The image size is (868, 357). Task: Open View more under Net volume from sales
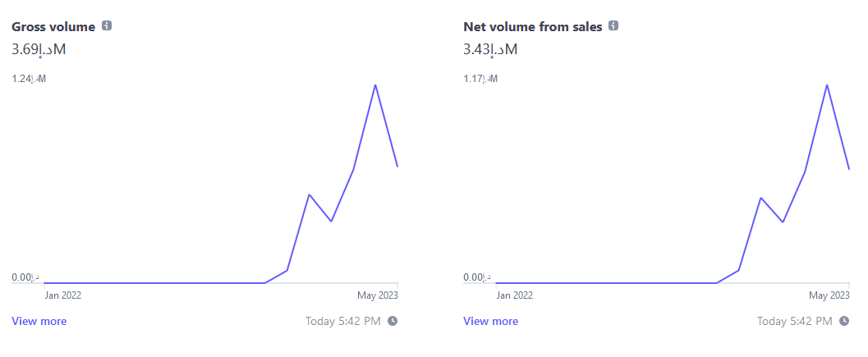coord(491,321)
